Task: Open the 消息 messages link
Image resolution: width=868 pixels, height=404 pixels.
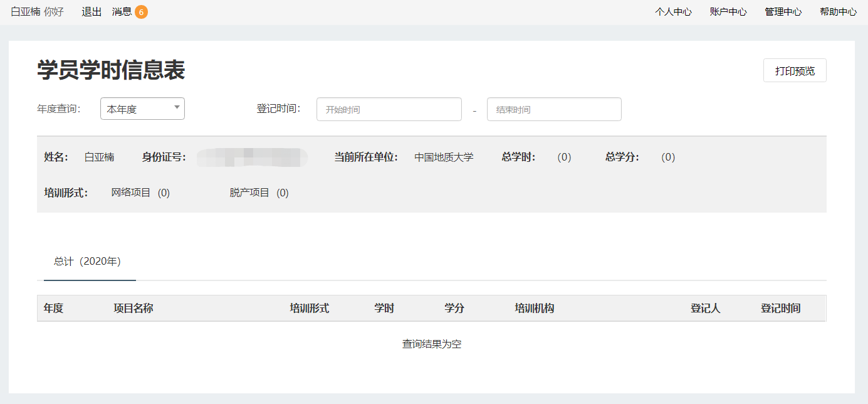Action: (x=122, y=12)
